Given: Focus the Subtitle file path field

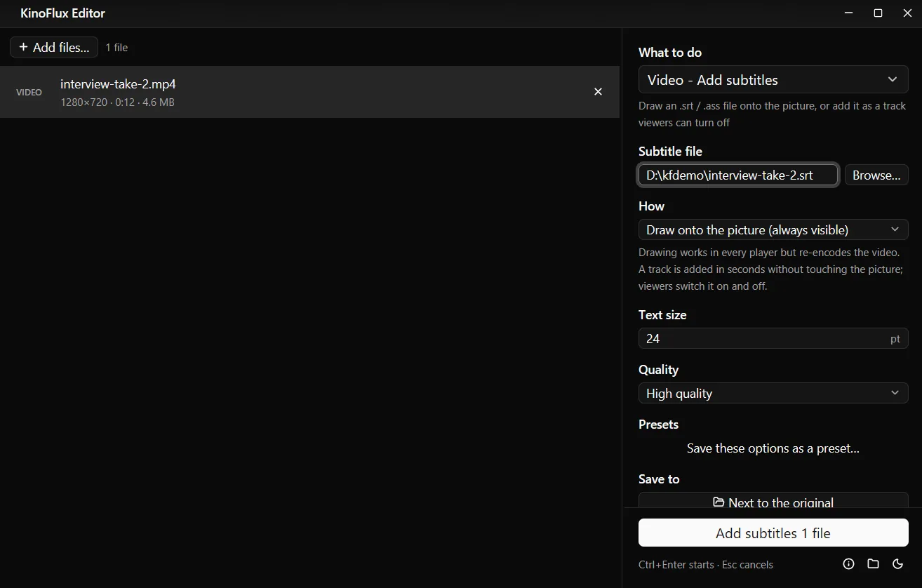Looking at the screenshot, I should coord(738,175).
